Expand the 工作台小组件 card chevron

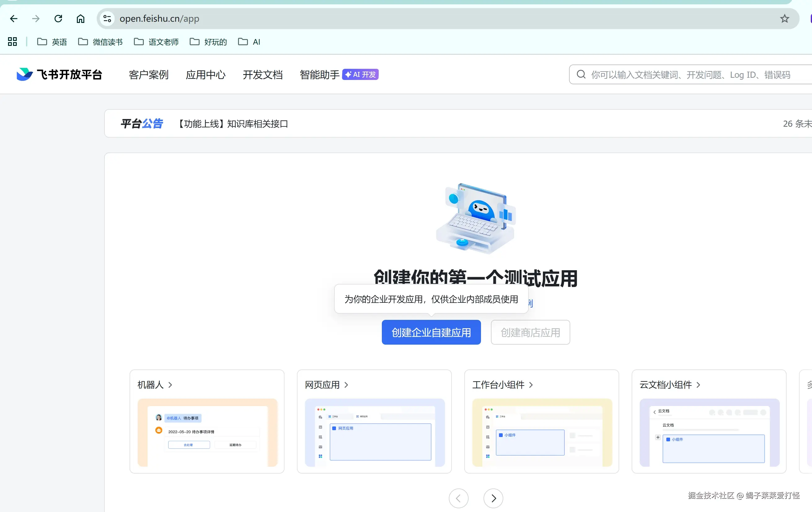click(x=531, y=385)
